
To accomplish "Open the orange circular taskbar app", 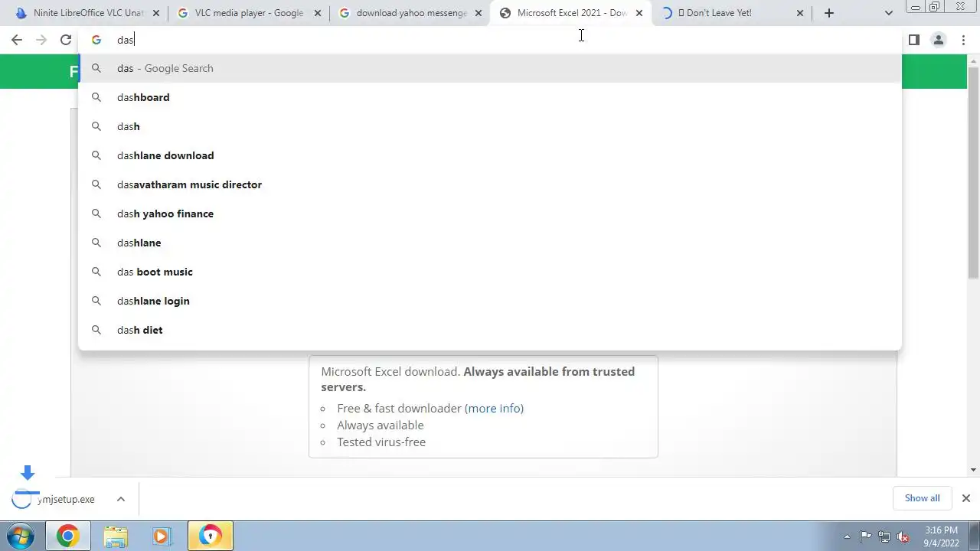I will point(211,536).
